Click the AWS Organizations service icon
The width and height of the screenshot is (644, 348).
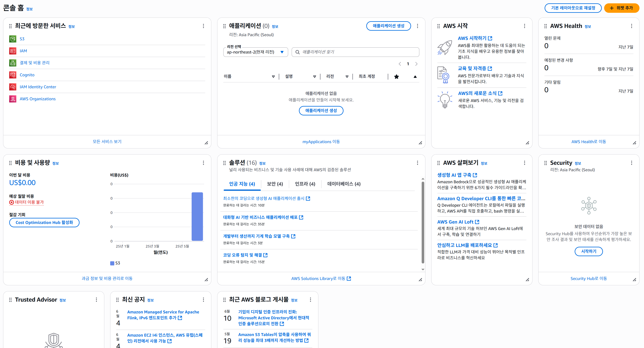(13, 99)
